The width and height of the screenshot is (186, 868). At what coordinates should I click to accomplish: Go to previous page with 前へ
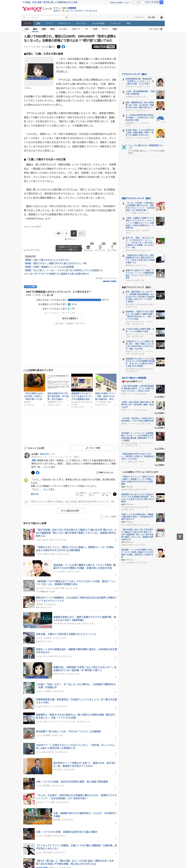58,233
